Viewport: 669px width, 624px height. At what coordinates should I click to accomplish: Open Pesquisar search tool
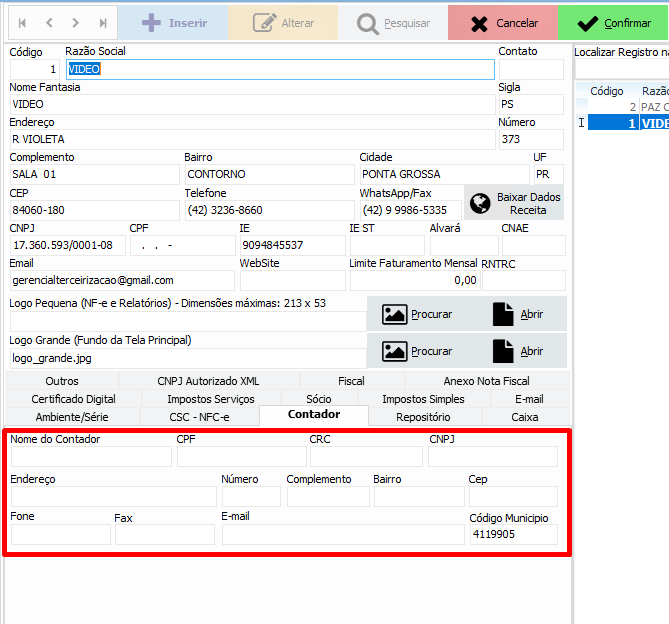click(x=393, y=22)
